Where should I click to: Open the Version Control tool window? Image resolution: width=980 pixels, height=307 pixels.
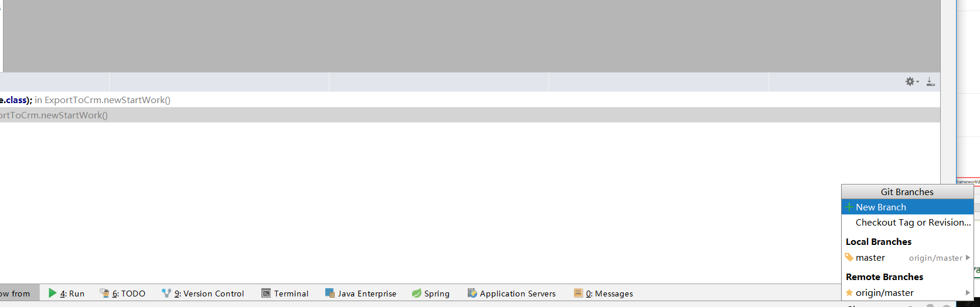pos(203,294)
